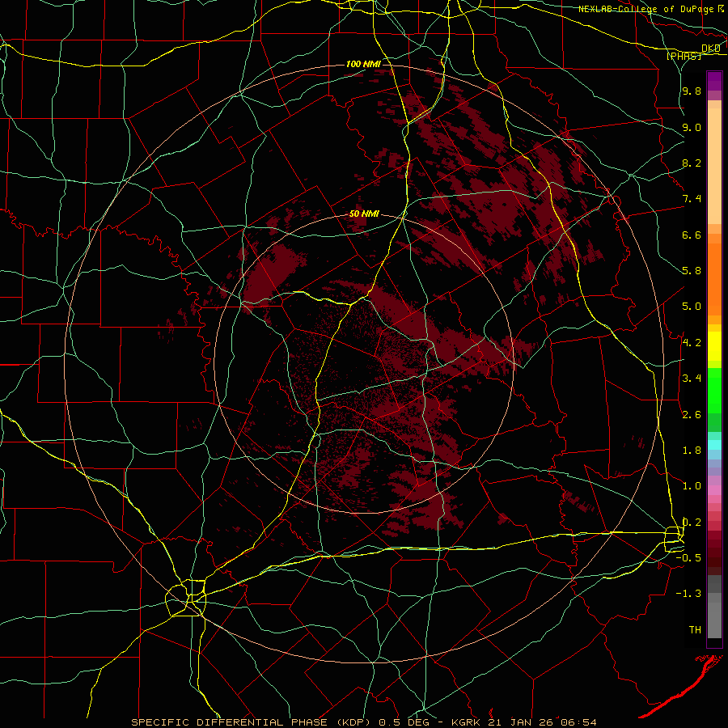Image resolution: width=728 pixels, height=728 pixels.
Task: Click the 50 NMI range ring label
Action: [x=364, y=214]
